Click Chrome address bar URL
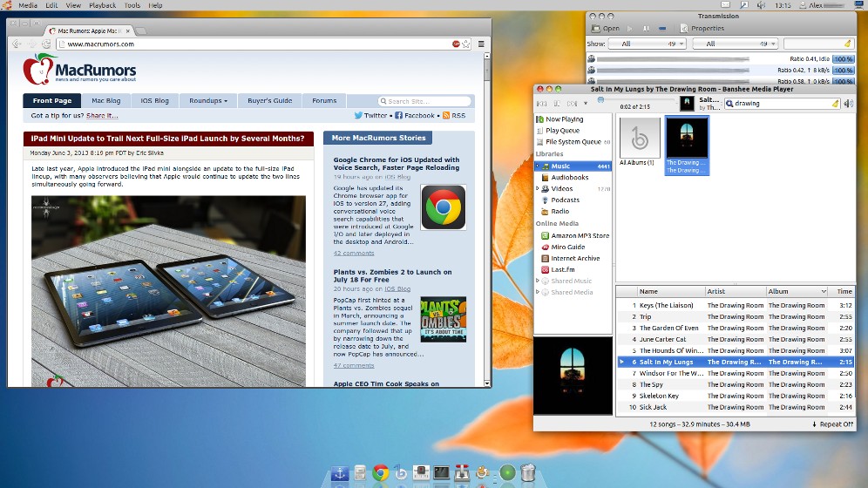Image resolution: width=868 pixels, height=488 pixels. coord(101,44)
